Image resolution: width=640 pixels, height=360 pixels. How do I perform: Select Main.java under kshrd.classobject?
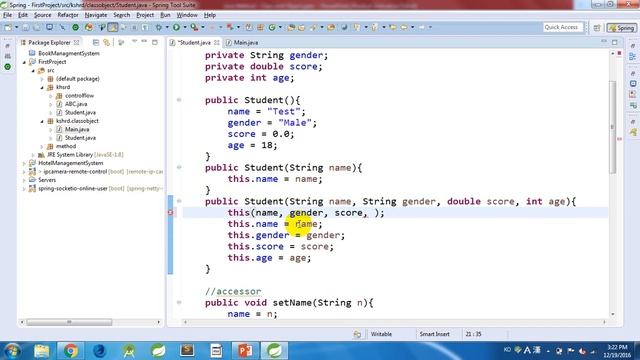point(77,129)
